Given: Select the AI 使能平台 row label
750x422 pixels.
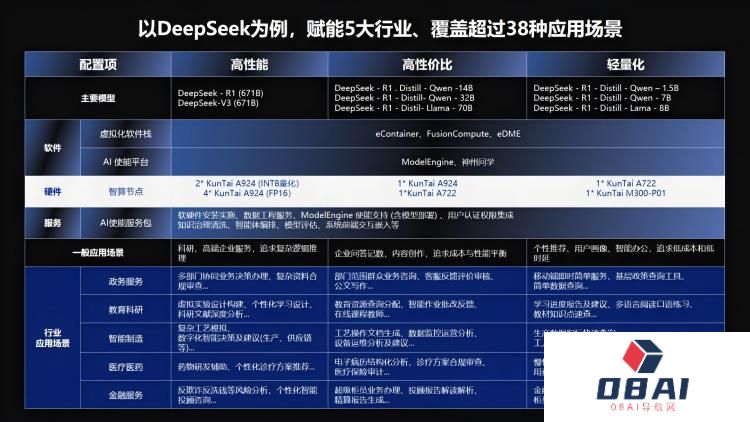Looking at the screenshot, I should [126, 160].
